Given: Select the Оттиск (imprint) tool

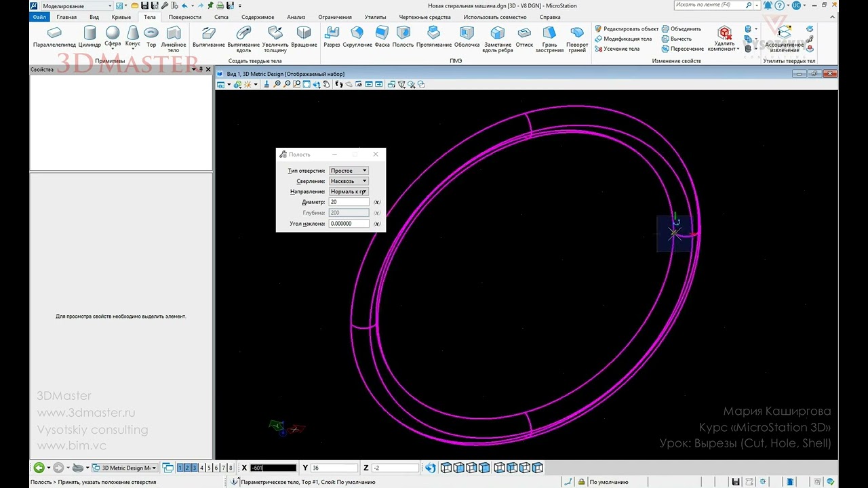Looking at the screenshot, I should [x=524, y=37].
